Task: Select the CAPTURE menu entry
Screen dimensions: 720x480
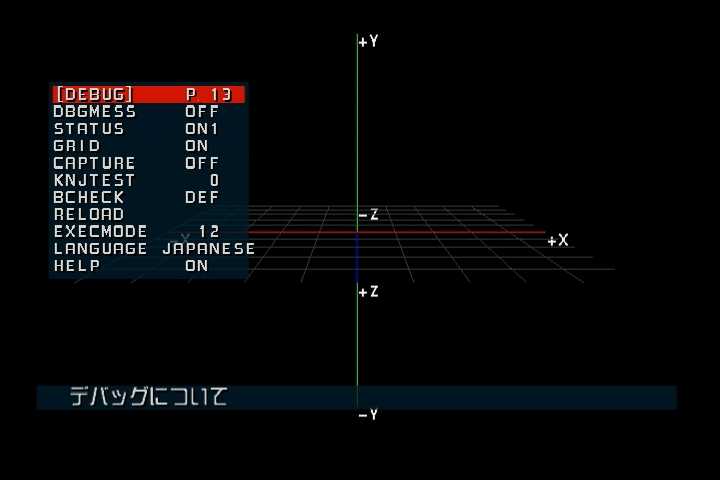Action: (x=94, y=163)
